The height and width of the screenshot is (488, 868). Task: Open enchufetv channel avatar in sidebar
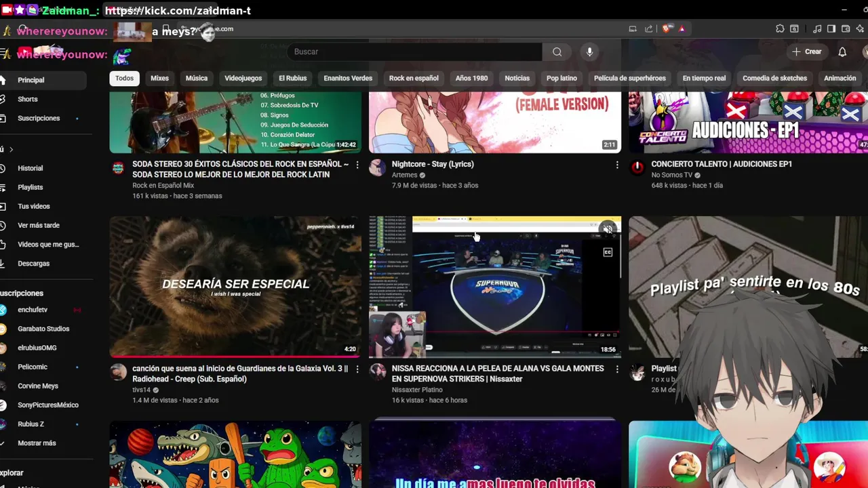pos(3,310)
